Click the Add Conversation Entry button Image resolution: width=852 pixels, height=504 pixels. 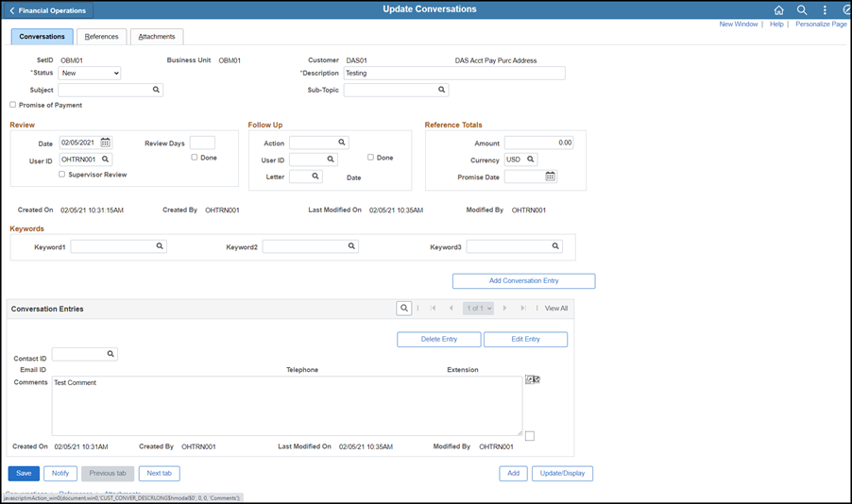(523, 281)
